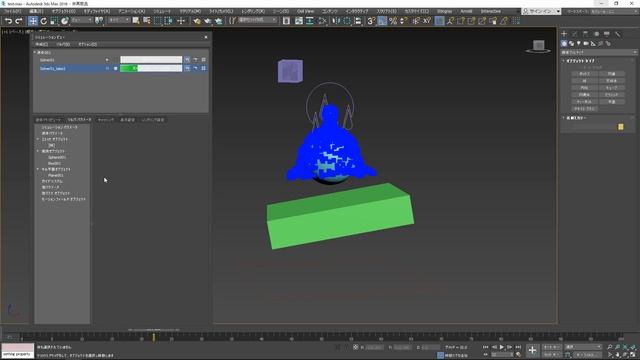This screenshot has height=360, width=640.
Task: Open the Utilities wrench tab
Action: pos(618,34)
